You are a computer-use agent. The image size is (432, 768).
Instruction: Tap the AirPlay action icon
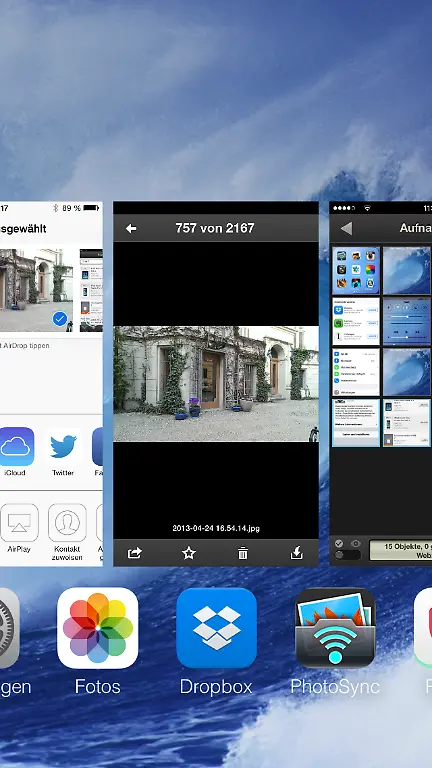click(19, 522)
